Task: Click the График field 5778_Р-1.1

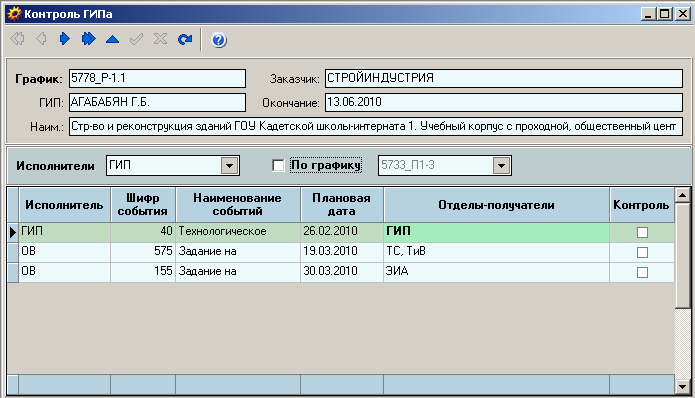Action: pyautogui.click(x=157, y=78)
